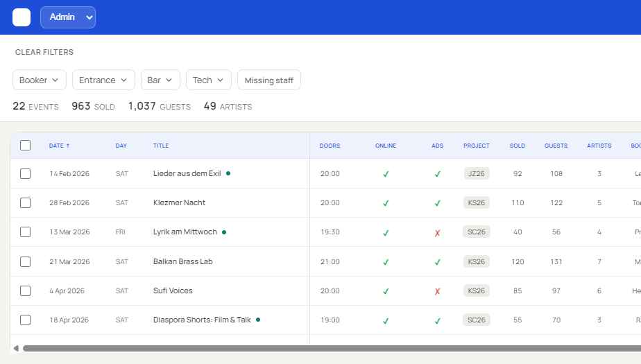
Task: Open the Sufi Voices event
Action: (x=173, y=291)
